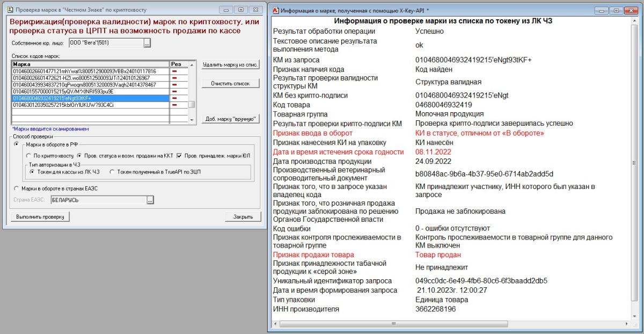Screen dimensions: 644x334
Task: Click red result mark of the first mark row
Action: point(174,71)
